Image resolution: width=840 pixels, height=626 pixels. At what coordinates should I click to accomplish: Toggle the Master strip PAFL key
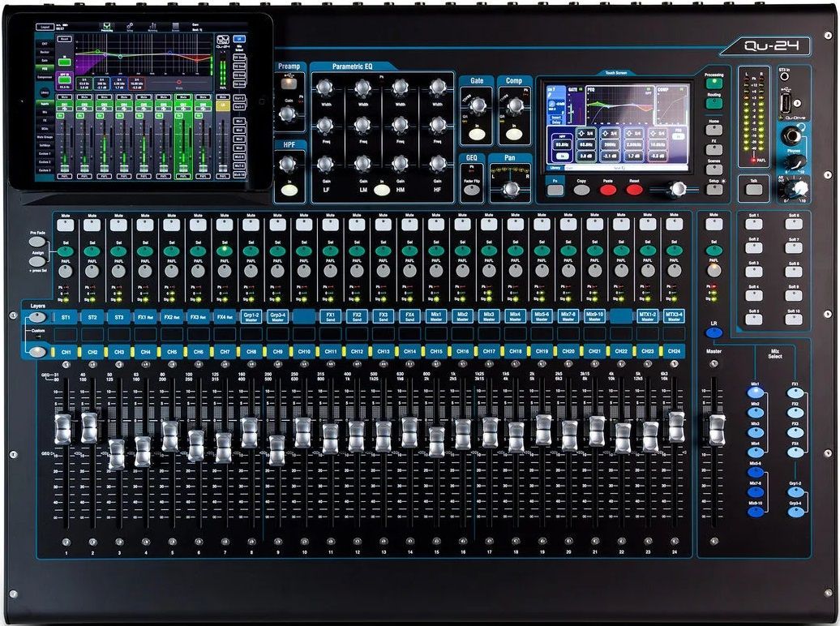pyautogui.click(x=714, y=271)
